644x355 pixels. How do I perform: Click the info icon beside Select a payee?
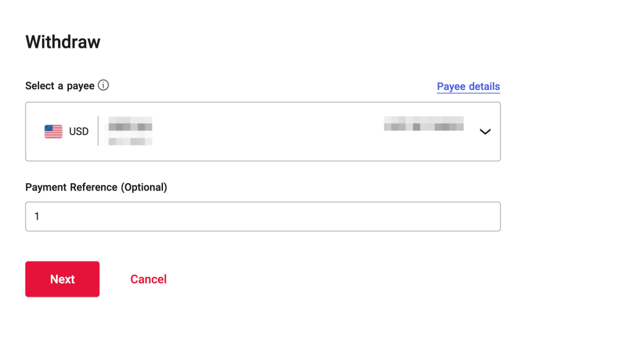click(104, 86)
